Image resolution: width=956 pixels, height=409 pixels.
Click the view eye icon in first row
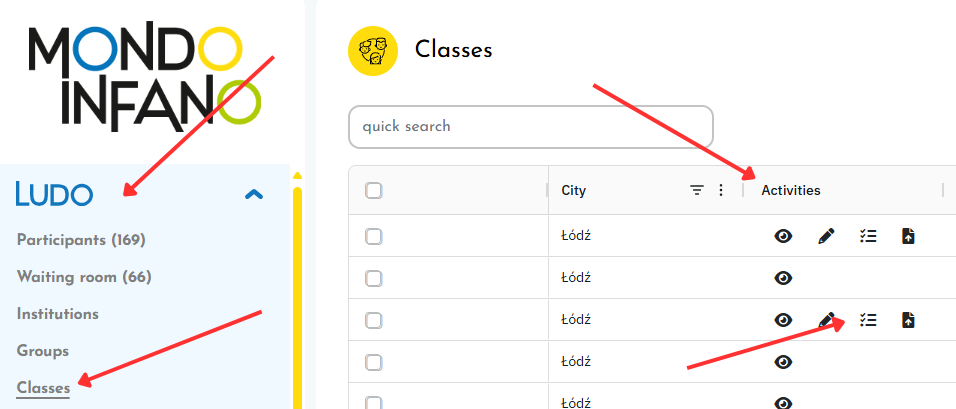point(784,236)
